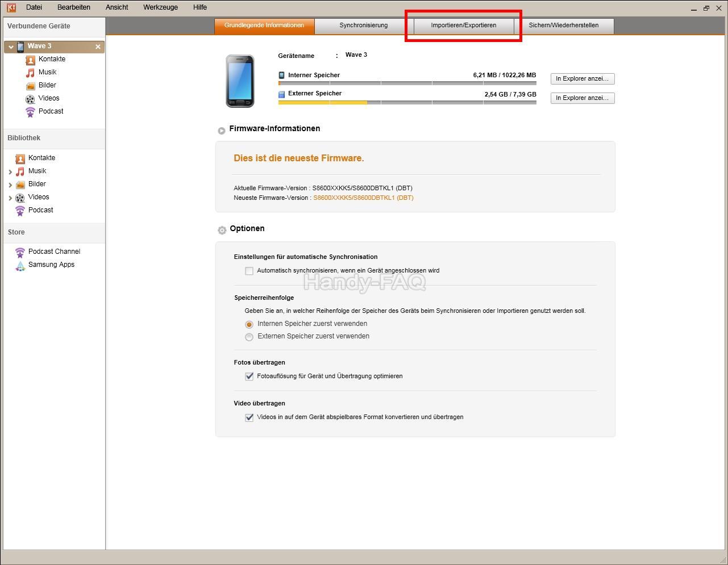The image size is (728, 565).
Task: Switch to Importieren/Exportieren tab
Action: (464, 26)
